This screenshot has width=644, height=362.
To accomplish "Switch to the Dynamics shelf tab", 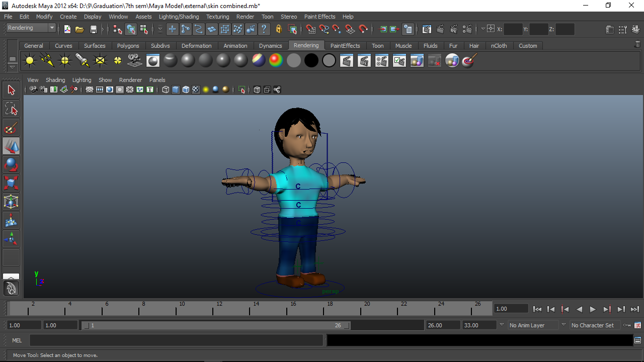I will (270, 46).
